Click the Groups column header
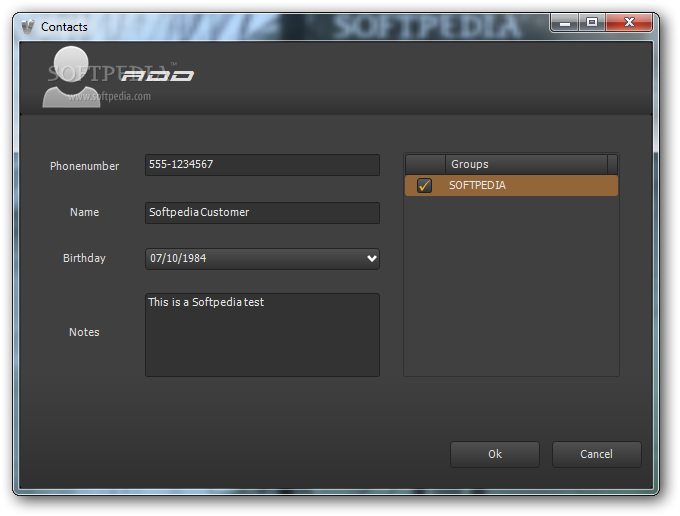Image resolution: width=680 pixels, height=516 pixels. 526,164
